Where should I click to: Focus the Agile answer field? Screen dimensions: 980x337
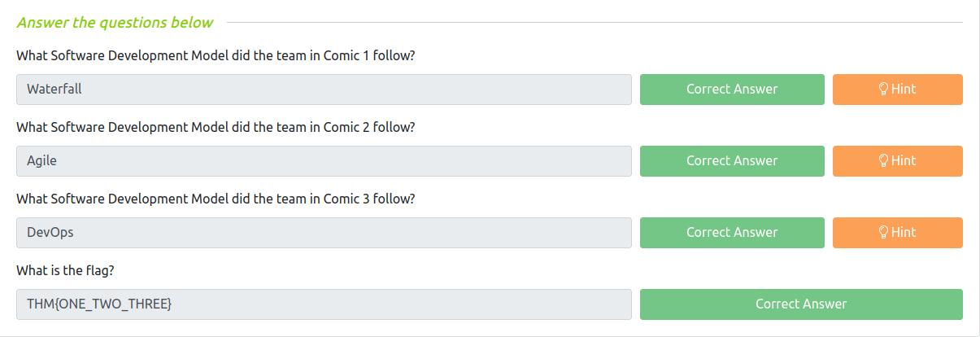(x=324, y=161)
